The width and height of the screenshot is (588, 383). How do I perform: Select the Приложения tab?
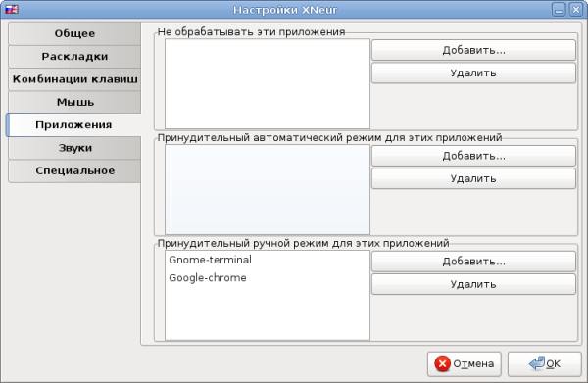(73, 125)
